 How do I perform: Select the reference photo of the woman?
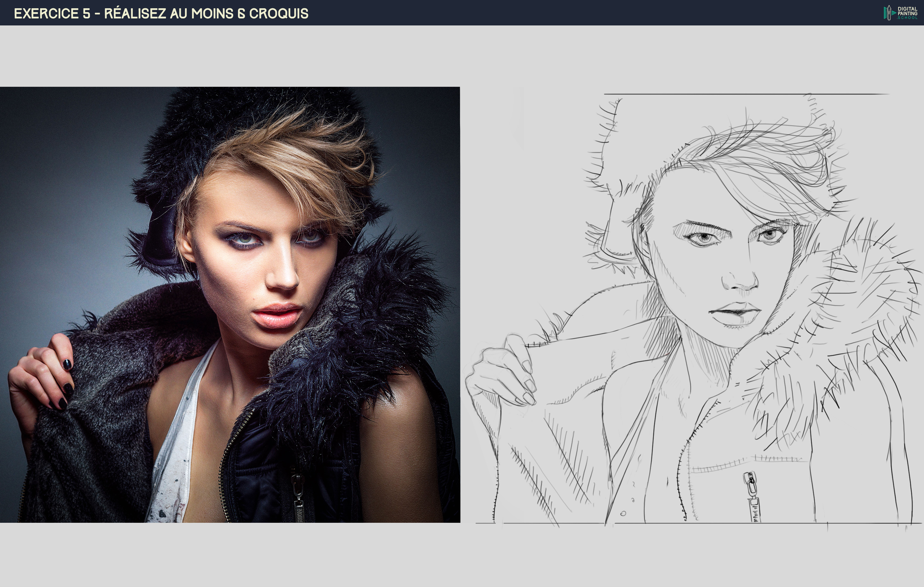coord(230,304)
